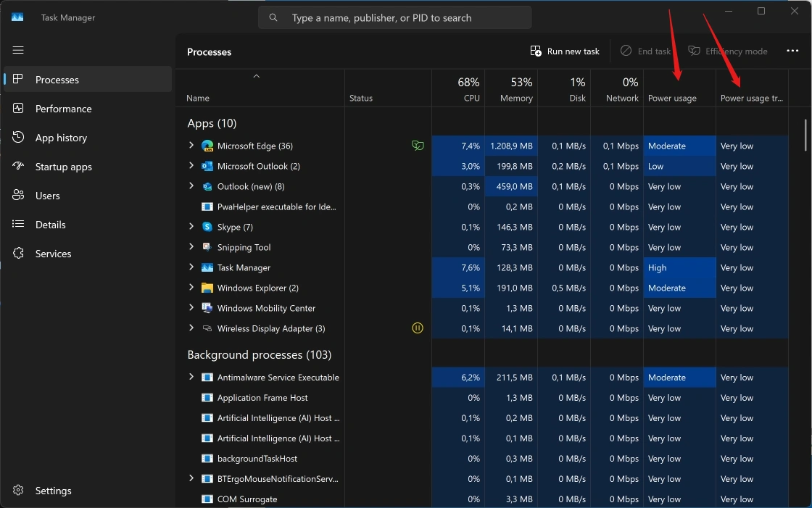Click the Windows Explorer folder icon
812x508 pixels.
click(x=207, y=288)
